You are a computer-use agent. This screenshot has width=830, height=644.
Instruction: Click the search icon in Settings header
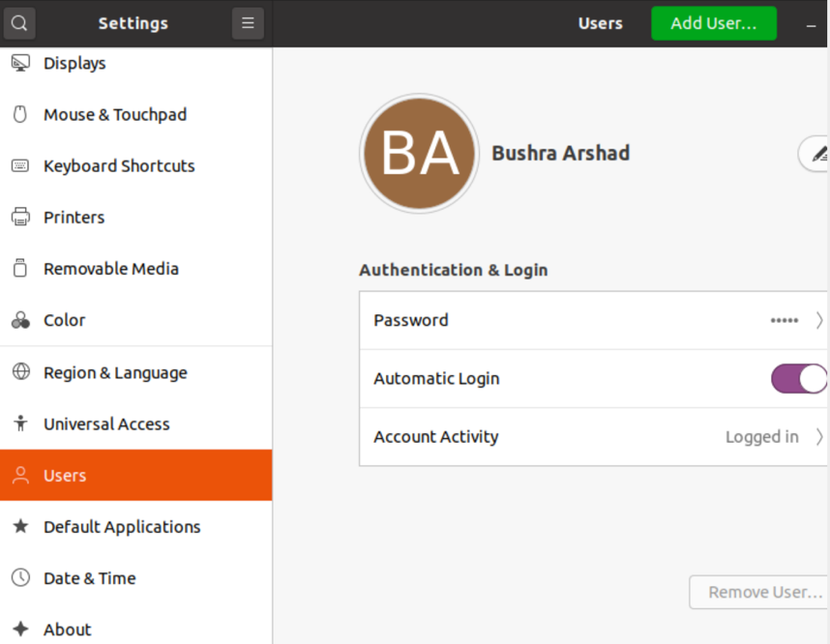coord(19,23)
